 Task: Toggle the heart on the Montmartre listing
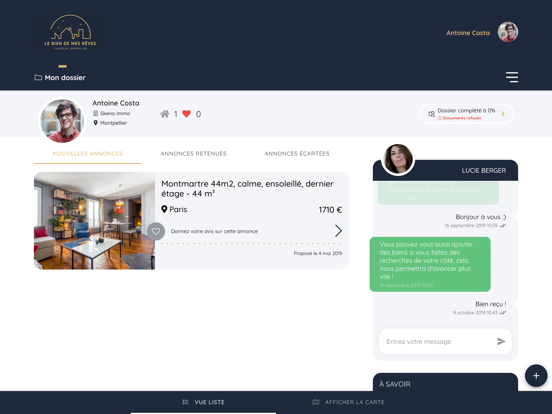[x=156, y=231]
